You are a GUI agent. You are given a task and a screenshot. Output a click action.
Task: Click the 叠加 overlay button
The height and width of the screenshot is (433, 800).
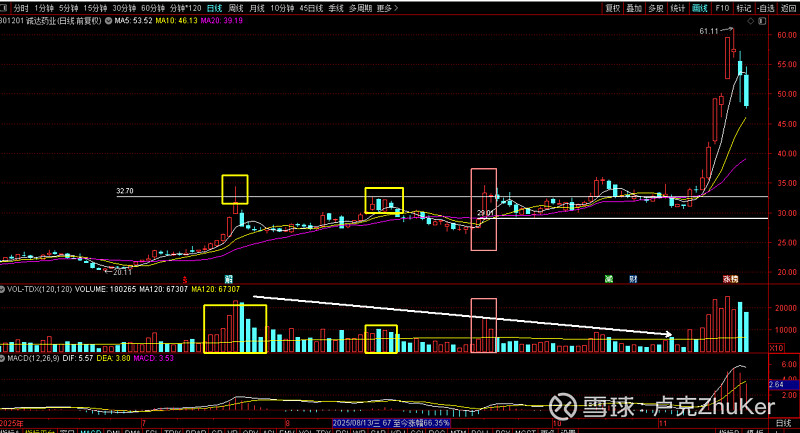coord(634,8)
